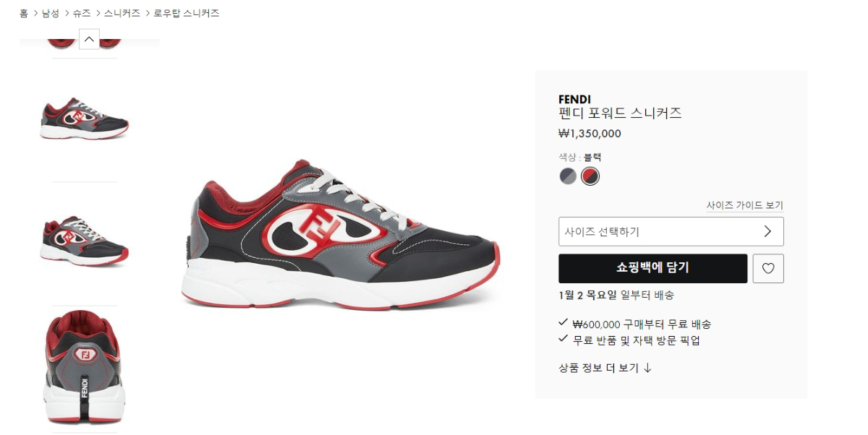Screen dimensions: 868x435
Task: Select the grey color swatch
Action: (569, 176)
